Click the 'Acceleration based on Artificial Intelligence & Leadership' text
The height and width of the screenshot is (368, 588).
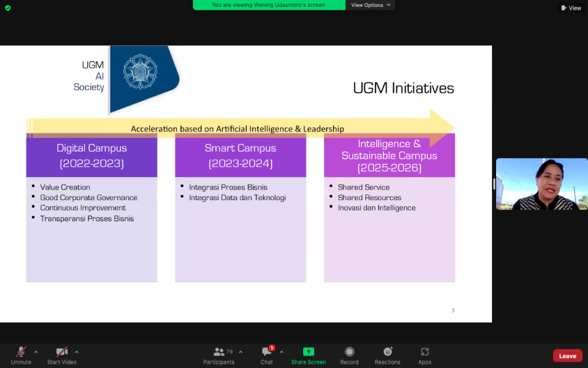[237, 129]
